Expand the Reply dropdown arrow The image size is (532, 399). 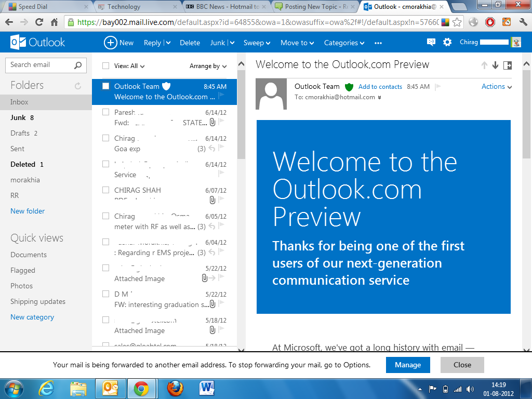[168, 43]
